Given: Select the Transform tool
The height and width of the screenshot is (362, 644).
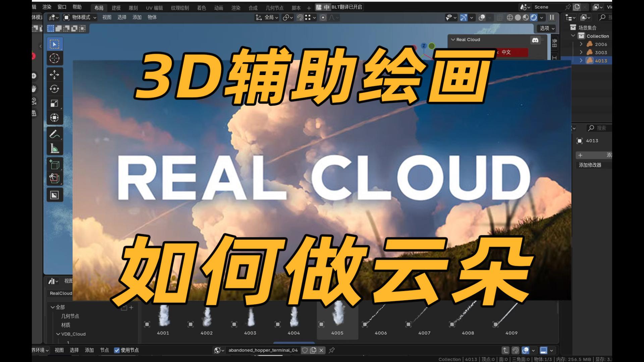Looking at the screenshot, I should click(54, 118).
